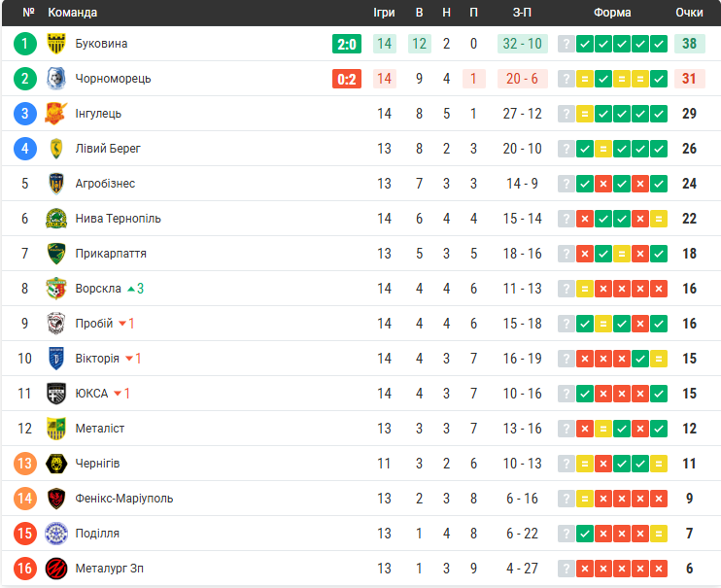The width and height of the screenshot is (721, 588).
Task: Click the Inhulets club crest
Action: click(x=55, y=114)
